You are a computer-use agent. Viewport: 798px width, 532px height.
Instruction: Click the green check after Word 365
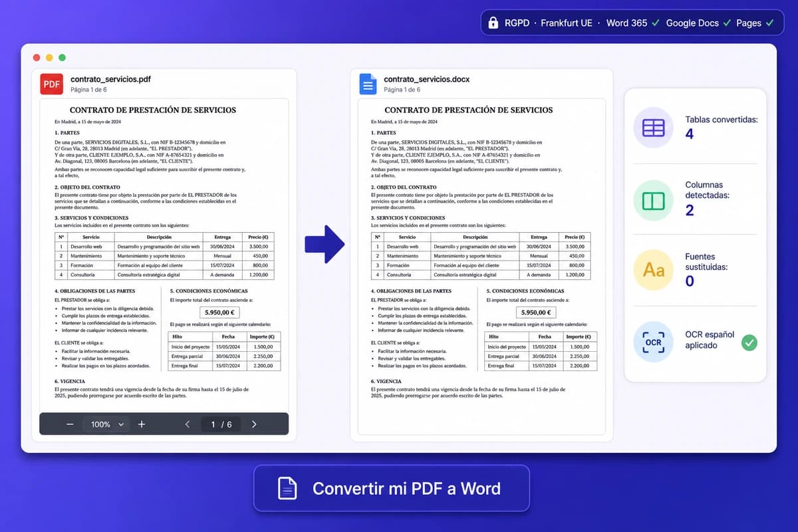(x=656, y=23)
